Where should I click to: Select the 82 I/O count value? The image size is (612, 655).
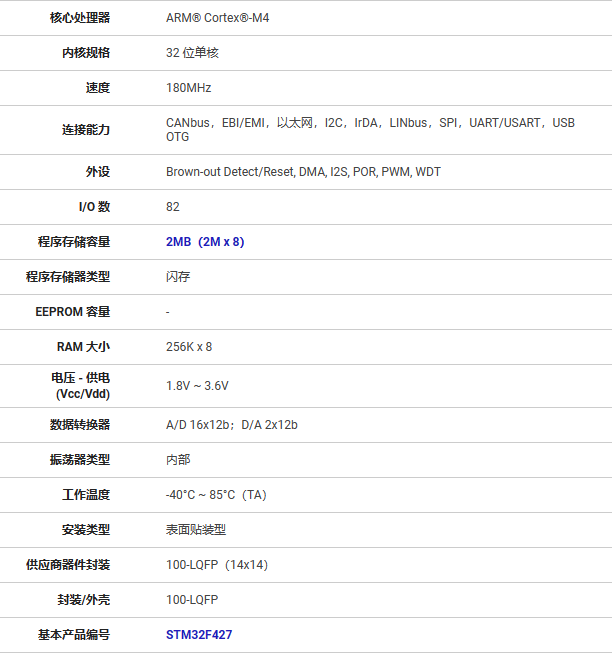click(x=173, y=207)
